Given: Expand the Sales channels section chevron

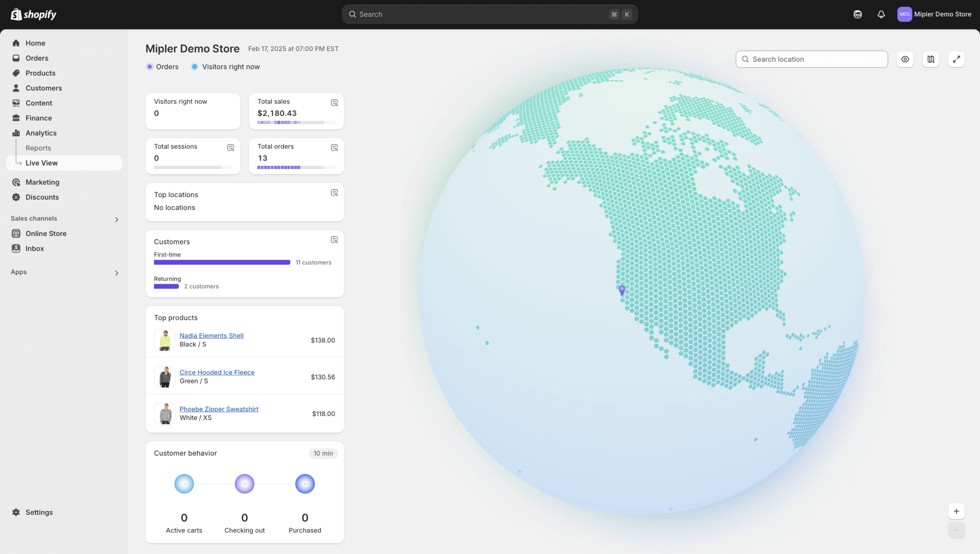Looking at the screenshot, I should click(x=116, y=220).
